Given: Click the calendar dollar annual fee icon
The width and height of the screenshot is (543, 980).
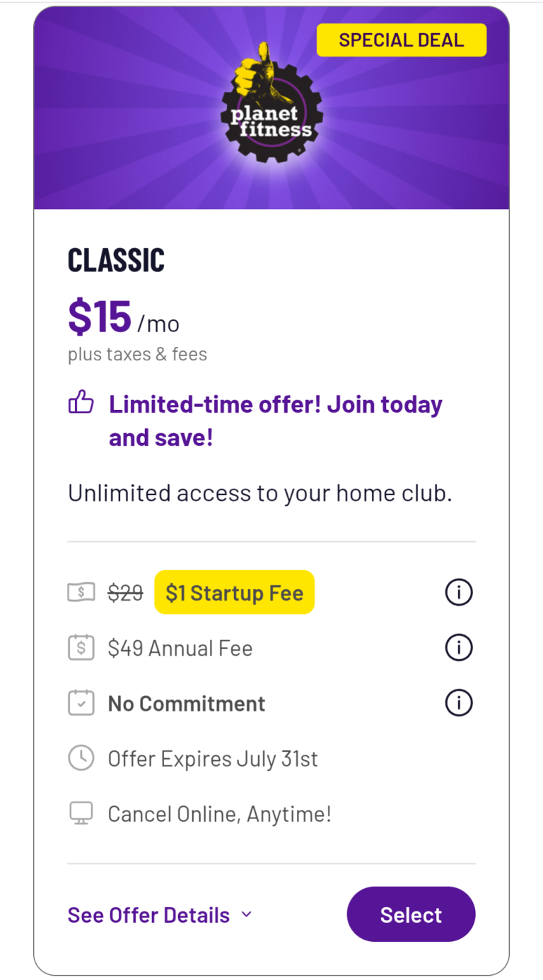Looking at the screenshot, I should pos(81,648).
